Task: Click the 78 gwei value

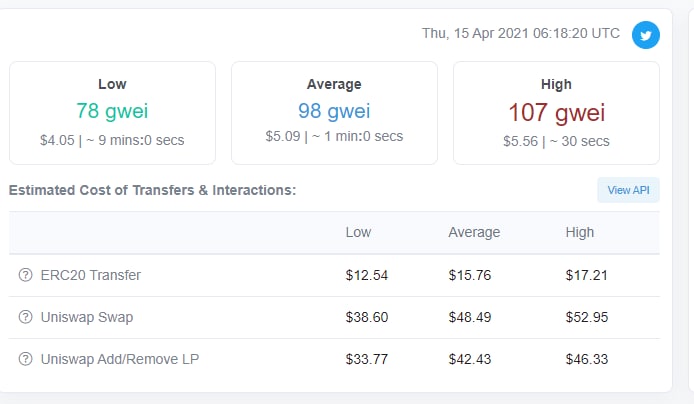Action: [112, 111]
